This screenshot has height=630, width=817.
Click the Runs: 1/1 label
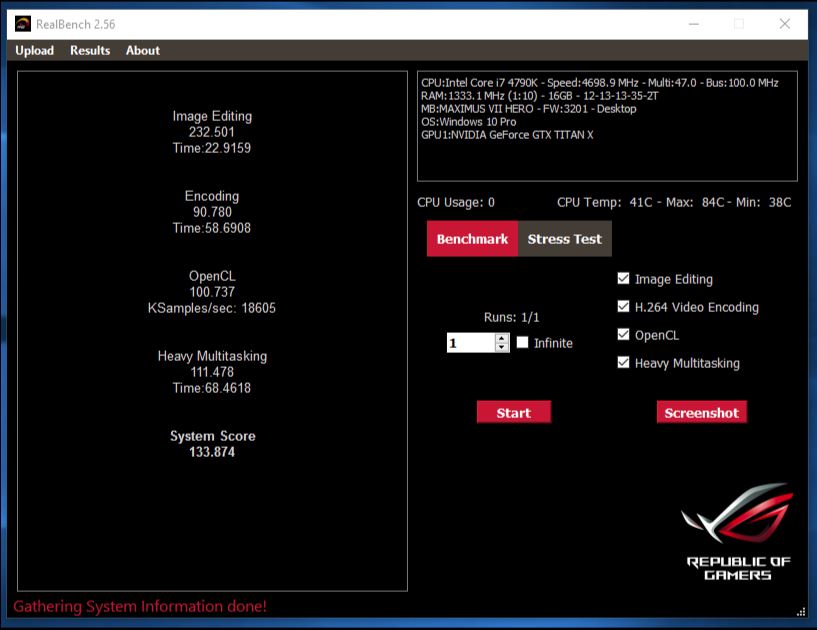(511, 317)
